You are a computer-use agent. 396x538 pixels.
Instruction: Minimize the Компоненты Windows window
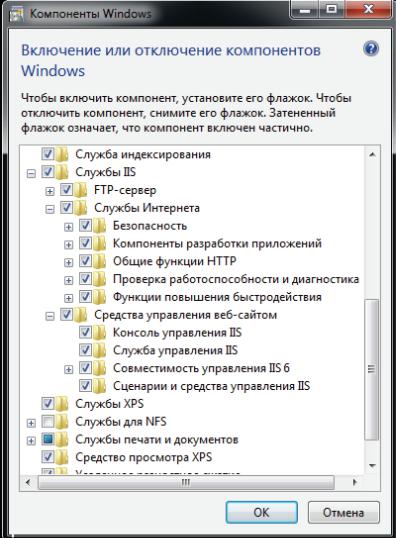tap(304, 9)
